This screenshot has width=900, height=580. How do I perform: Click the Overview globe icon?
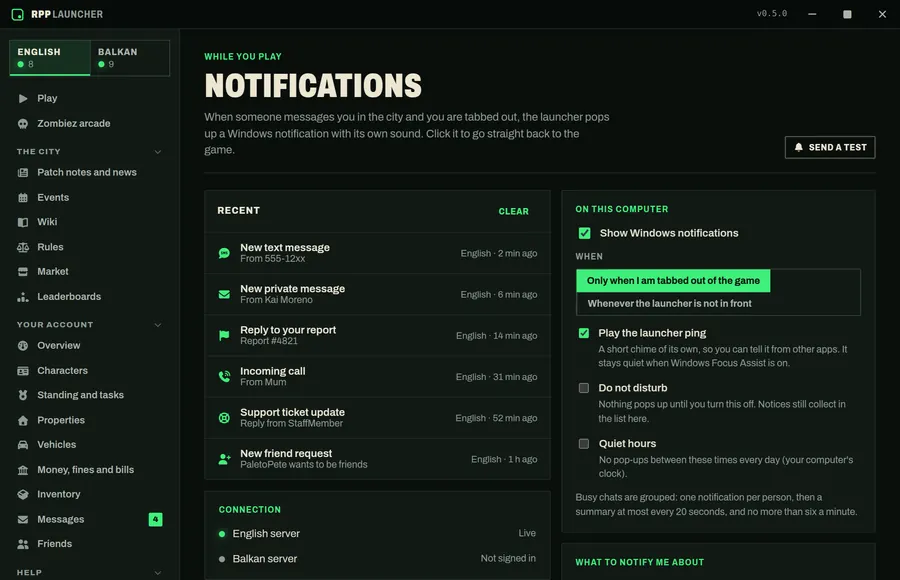point(23,346)
